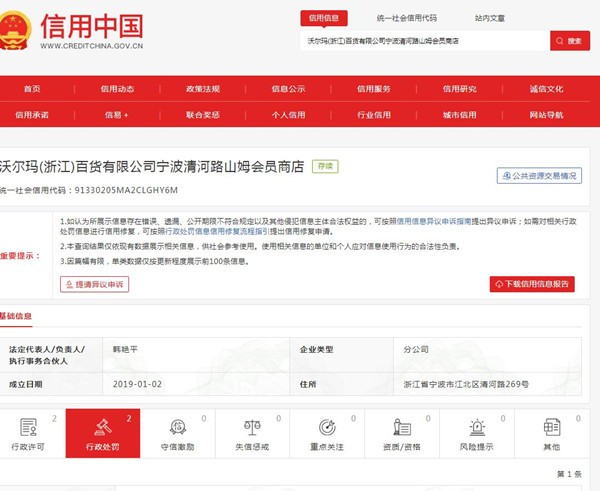Open 联合奖惩 navigation item
600x491 pixels.
(203, 115)
